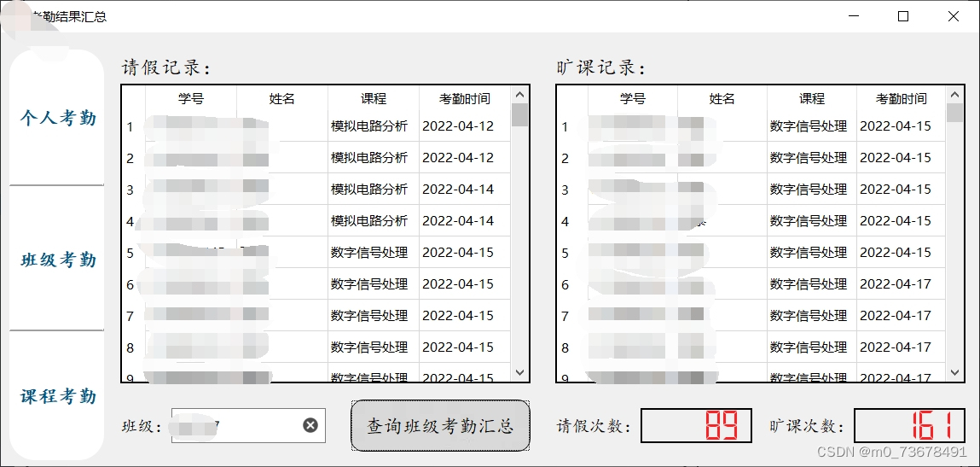
Task: Switch to 班级考勤 tab
Action: 57,260
